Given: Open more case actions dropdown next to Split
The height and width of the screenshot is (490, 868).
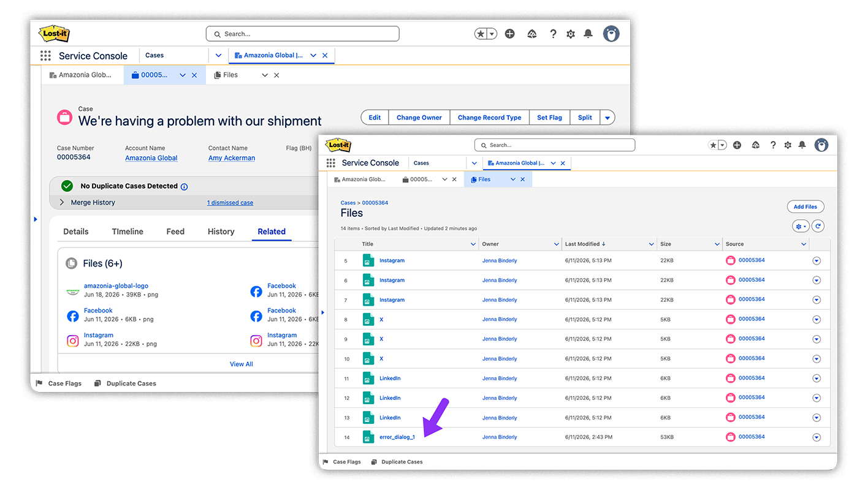Looking at the screenshot, I should click(x=607, y=118).
